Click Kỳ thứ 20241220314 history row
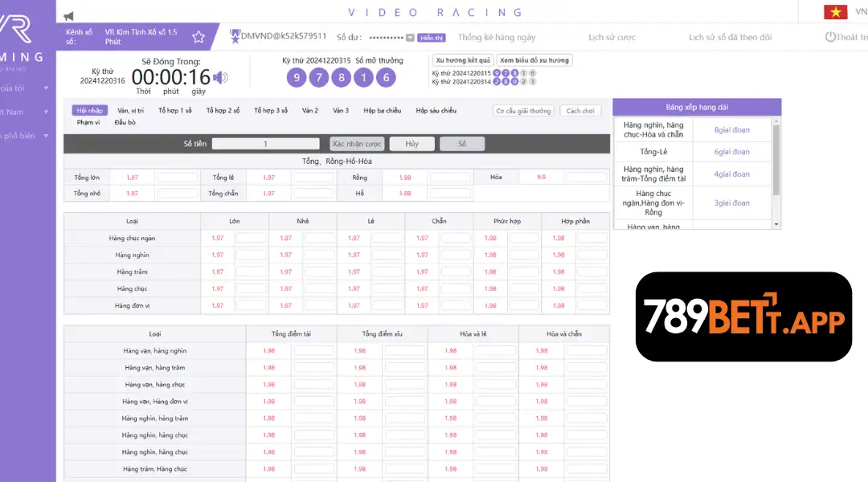Image resolution: width=868 pixels, height=482 pixels. tap(484, 81)
